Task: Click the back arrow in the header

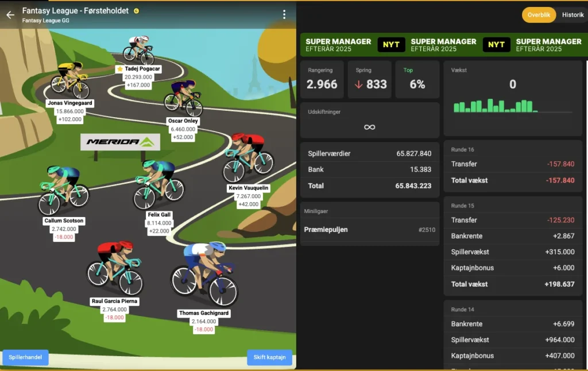Action: [x=9, y=14]
